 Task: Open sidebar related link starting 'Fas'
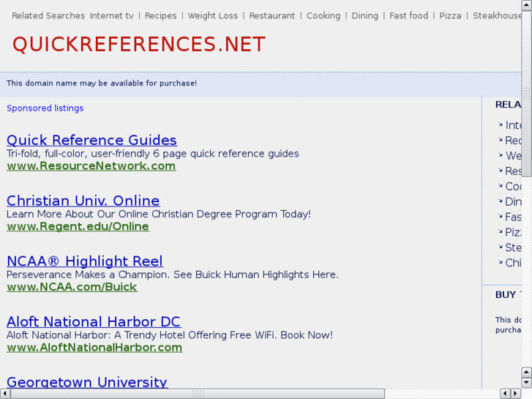pyautogui.click(x=513, y=217)
